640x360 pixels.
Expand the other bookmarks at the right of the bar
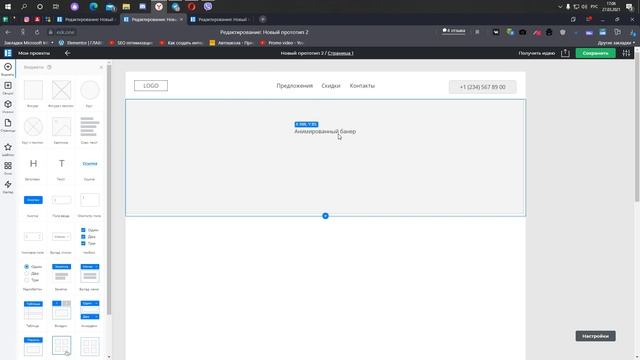pyautogui.click(x=616, y=42)
